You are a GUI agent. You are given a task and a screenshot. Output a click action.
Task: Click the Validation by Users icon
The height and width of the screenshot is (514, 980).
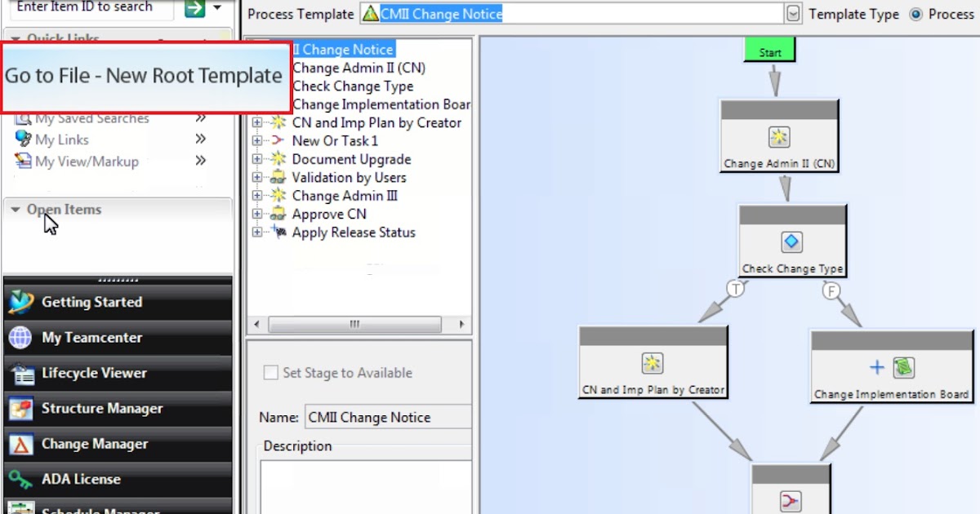278,177
